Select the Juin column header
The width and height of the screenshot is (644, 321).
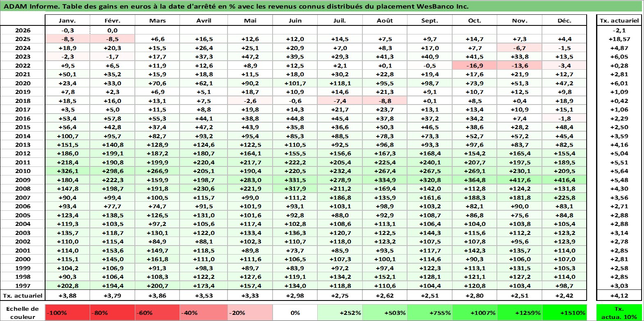(295, 20)
